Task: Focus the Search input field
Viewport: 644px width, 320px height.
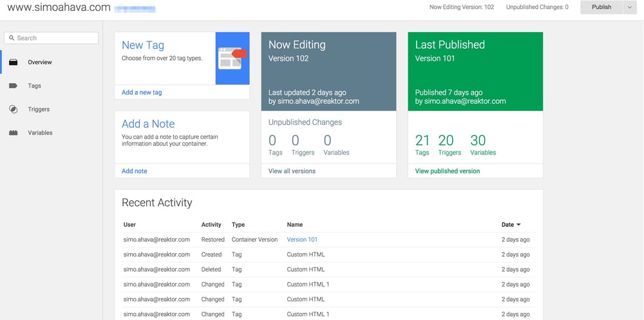Action: 55,38
